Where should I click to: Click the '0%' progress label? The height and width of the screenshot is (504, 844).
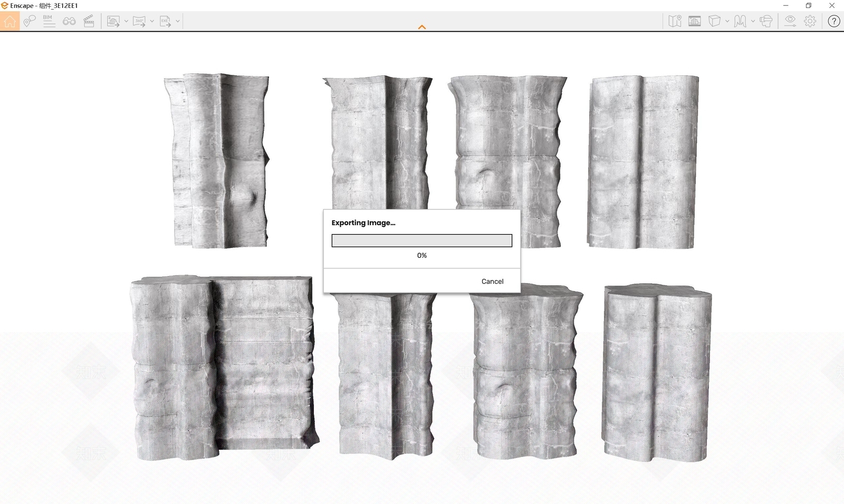(422, 255)
